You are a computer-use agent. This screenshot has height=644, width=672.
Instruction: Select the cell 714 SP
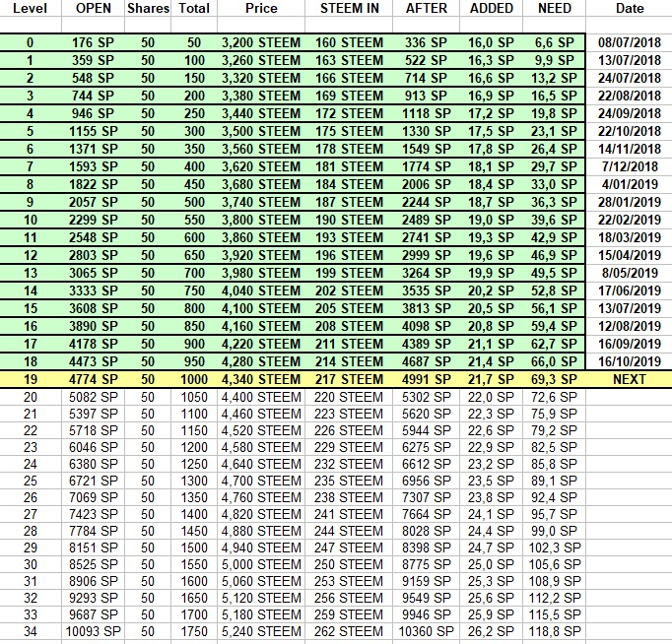point(426,79)
